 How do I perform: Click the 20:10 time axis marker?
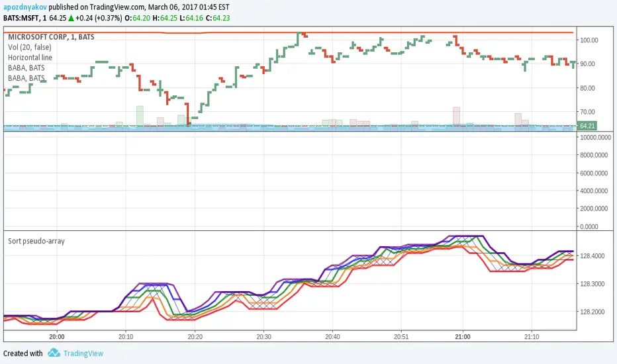pos(126,337)
